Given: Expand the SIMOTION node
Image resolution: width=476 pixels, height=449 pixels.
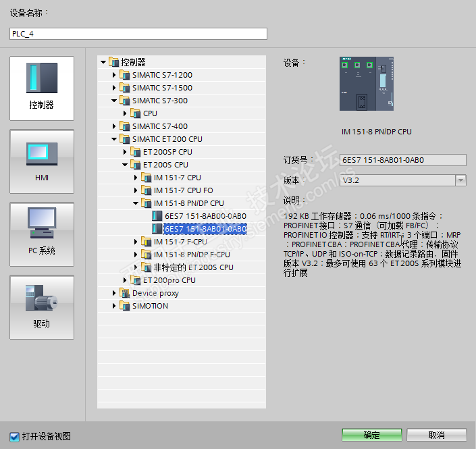Looking at the screenshot, I should pos(114,306).
